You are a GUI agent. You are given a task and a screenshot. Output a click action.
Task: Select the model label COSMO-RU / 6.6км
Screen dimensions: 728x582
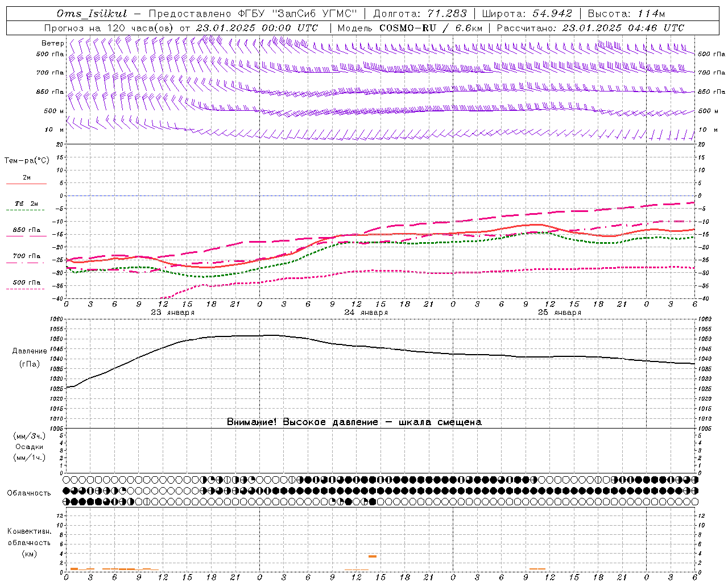click(x=431, y=28)
